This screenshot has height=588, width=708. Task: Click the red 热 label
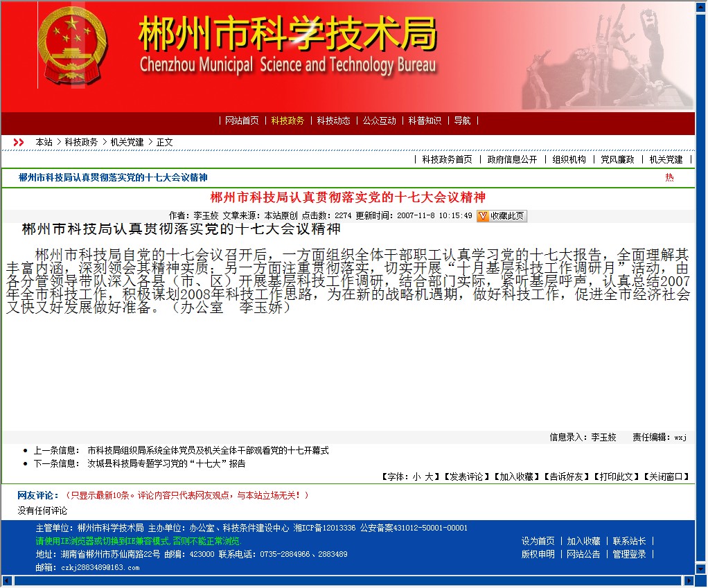coord(669,177)
